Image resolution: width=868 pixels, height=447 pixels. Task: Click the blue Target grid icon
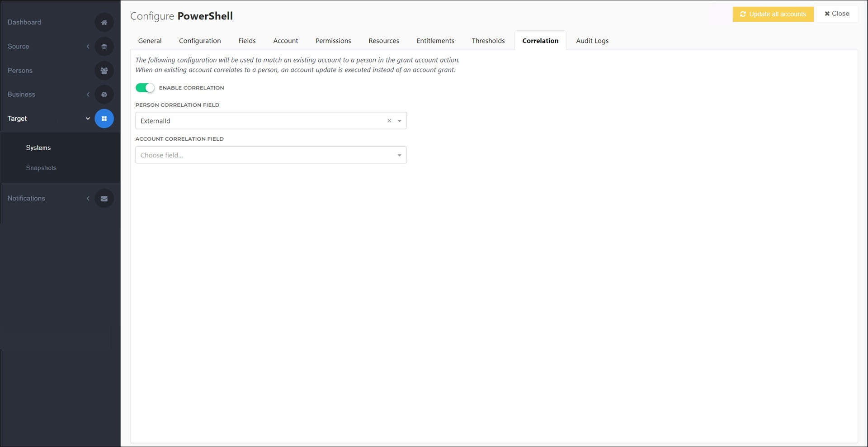(104, 119)
